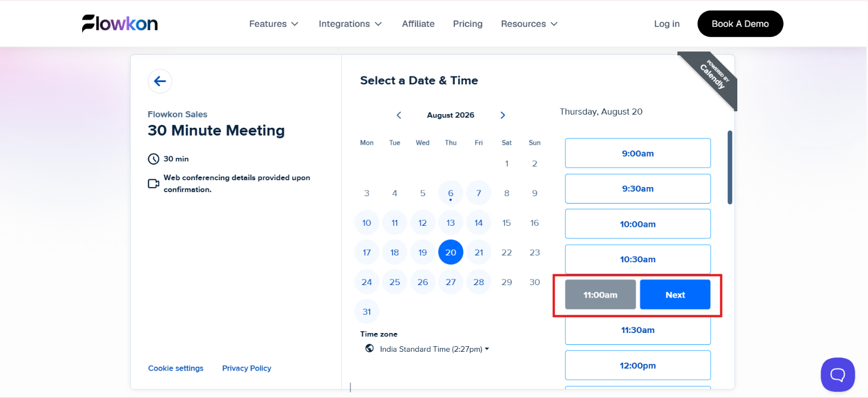Click the time slots scrollbar
868x398 pixels.
tap(730, 168)
